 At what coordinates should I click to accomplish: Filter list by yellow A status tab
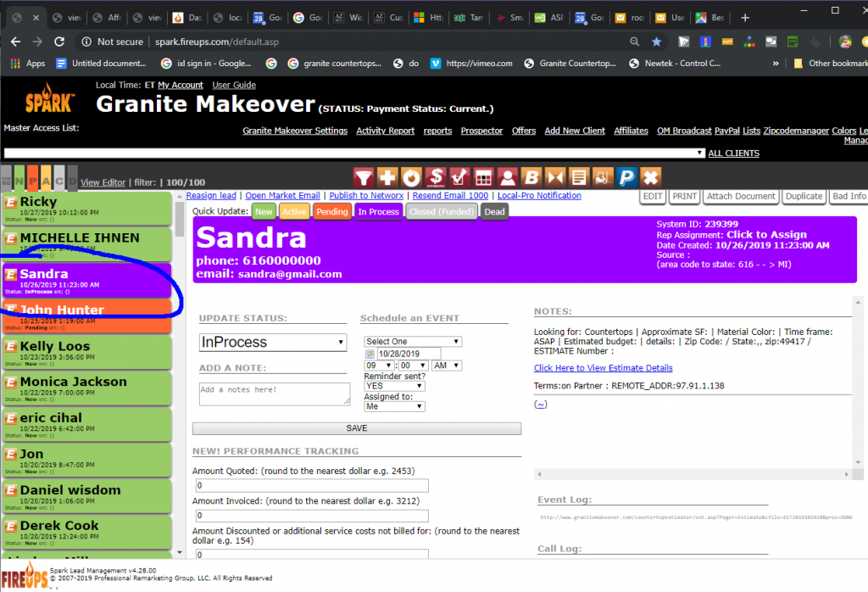46,177
